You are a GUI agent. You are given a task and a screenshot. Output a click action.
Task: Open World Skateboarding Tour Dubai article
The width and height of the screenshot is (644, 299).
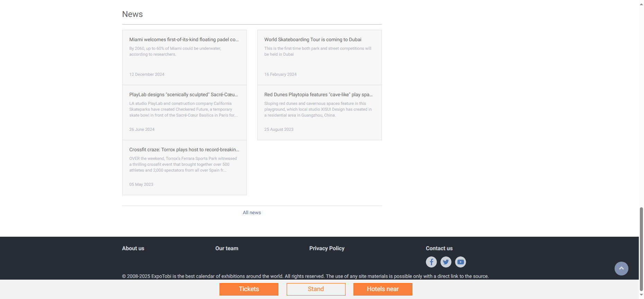click(313, 40)
